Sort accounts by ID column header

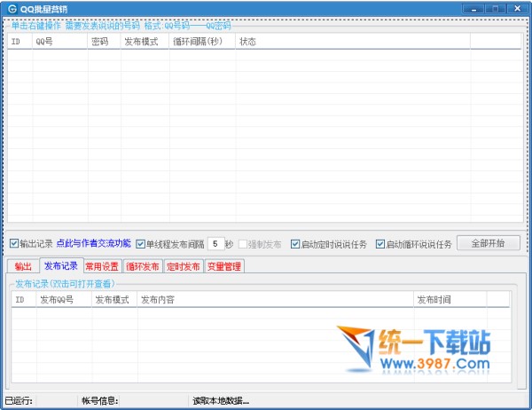click(x=20, y=42)
